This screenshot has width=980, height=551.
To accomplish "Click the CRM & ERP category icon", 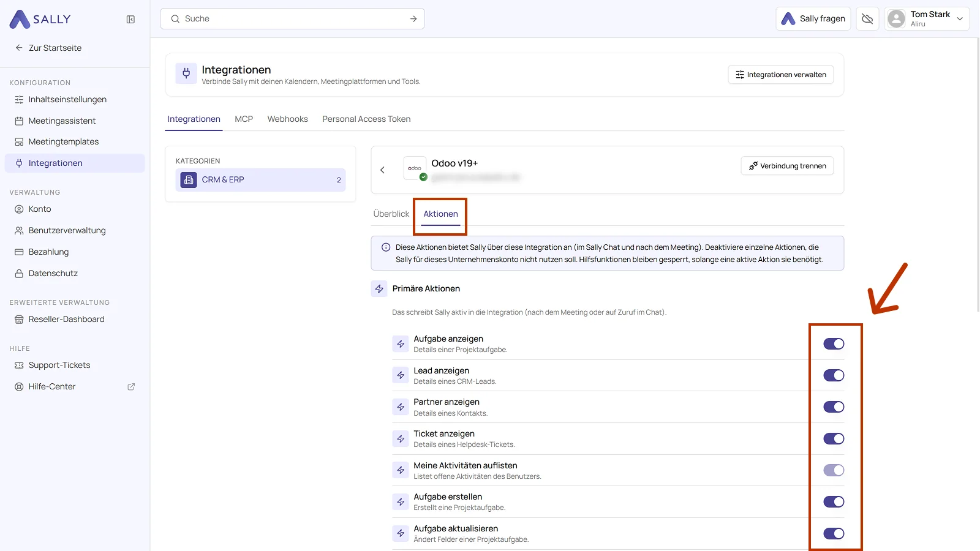I will coord(189,180).
